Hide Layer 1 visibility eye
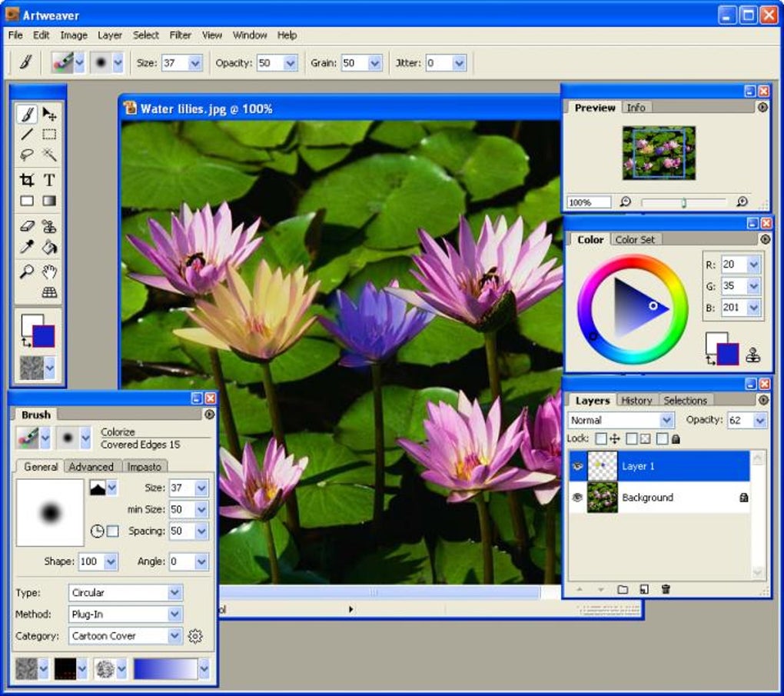The width and height of the screenshot is (784, 696). [577, 466]
